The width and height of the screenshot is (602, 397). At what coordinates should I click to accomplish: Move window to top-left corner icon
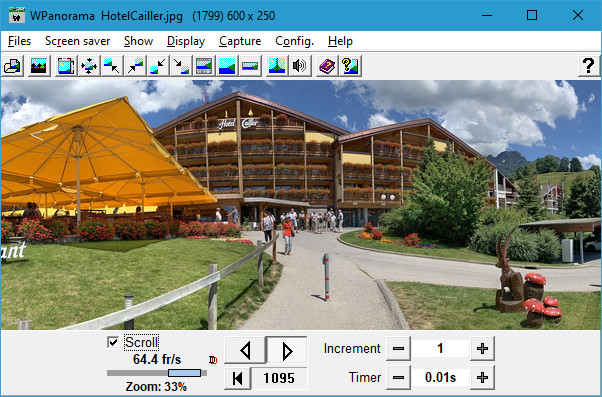click(x=112, y=66)
